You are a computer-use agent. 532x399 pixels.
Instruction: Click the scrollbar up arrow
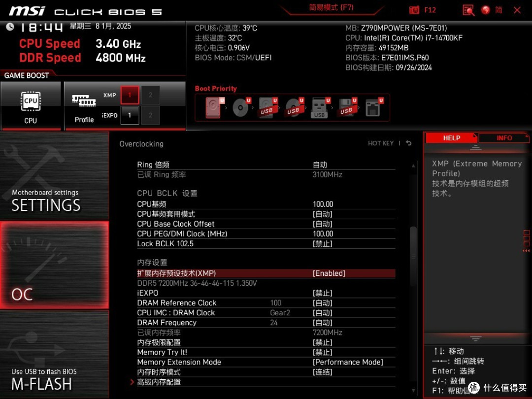413,166
